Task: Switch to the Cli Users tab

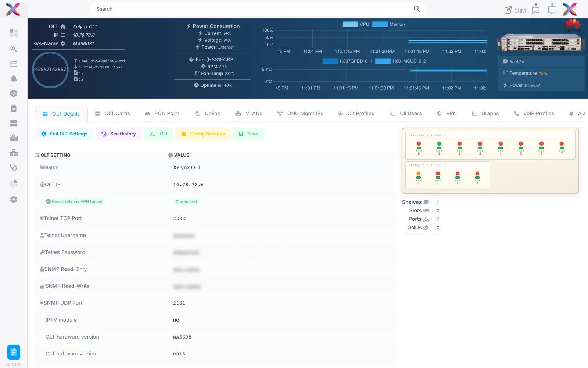Action: (405, 113)
